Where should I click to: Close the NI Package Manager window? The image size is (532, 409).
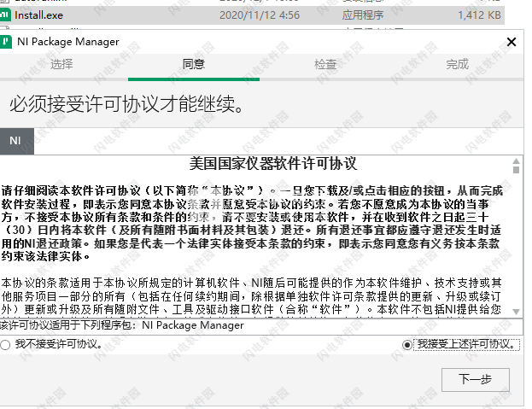[x=512, y=42]
